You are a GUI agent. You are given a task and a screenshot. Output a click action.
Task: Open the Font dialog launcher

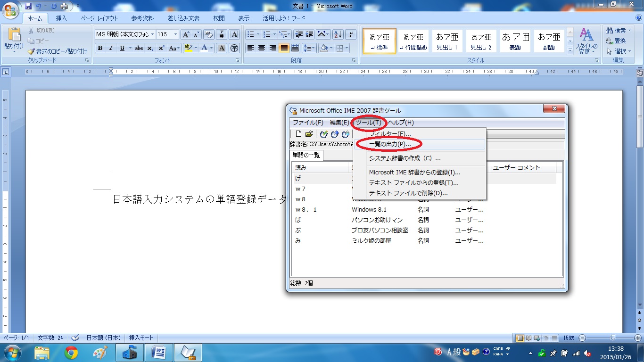(237, 60)
